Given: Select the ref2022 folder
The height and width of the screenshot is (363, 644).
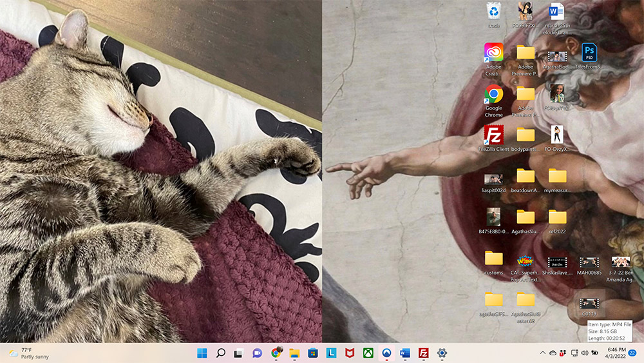Looking at the screenshot, I should tap(557, 217).
